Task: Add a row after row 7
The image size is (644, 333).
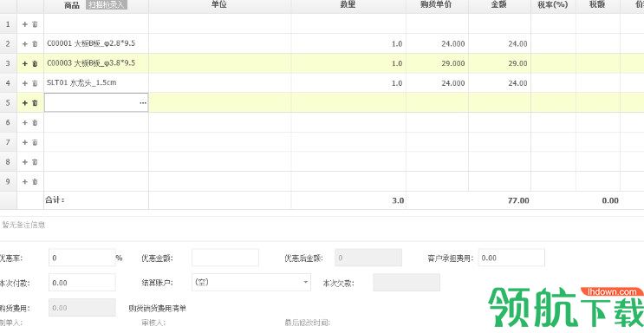Action: point(24,142)
